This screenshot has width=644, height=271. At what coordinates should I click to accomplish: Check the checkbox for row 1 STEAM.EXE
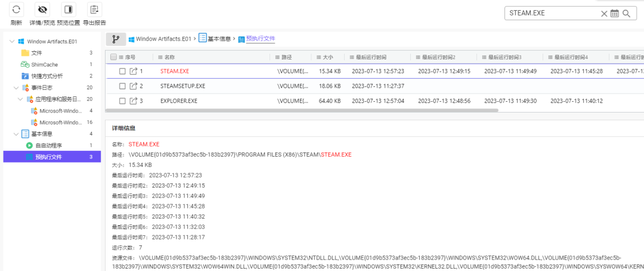pos(122,71)
